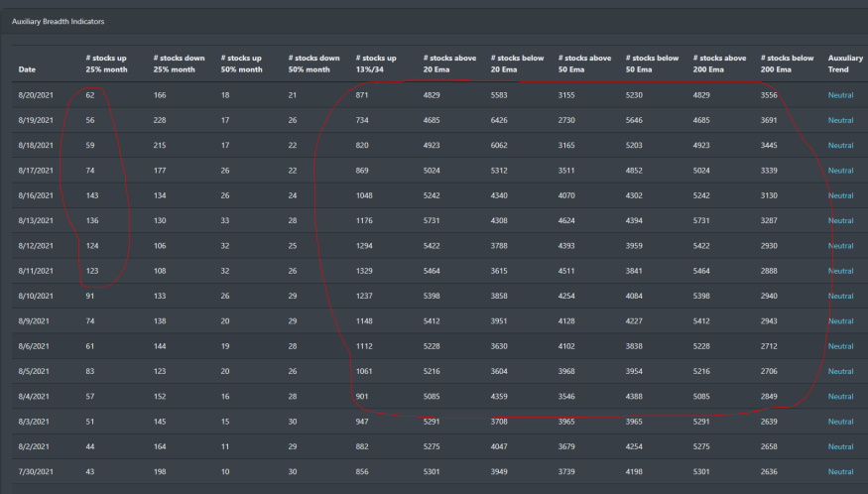Click the '# stocks up 50% month' header
Viewport: 868px width, 494px height.
tap(241, 63)
